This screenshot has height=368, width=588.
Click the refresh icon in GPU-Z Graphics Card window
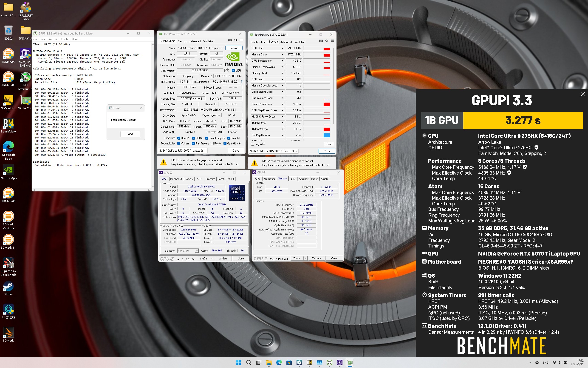(236, 40)
